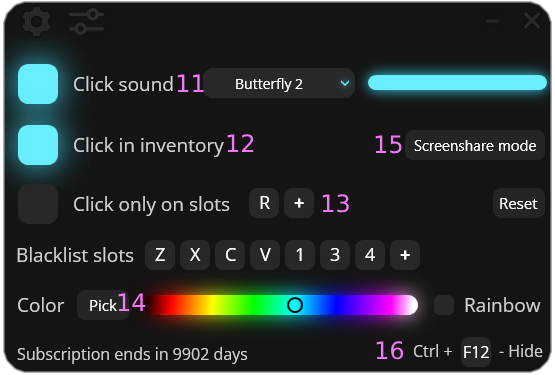Click the 'Subscription ends in 9902 days' text
Screen dimensions: 555x375
coord(132,354)
